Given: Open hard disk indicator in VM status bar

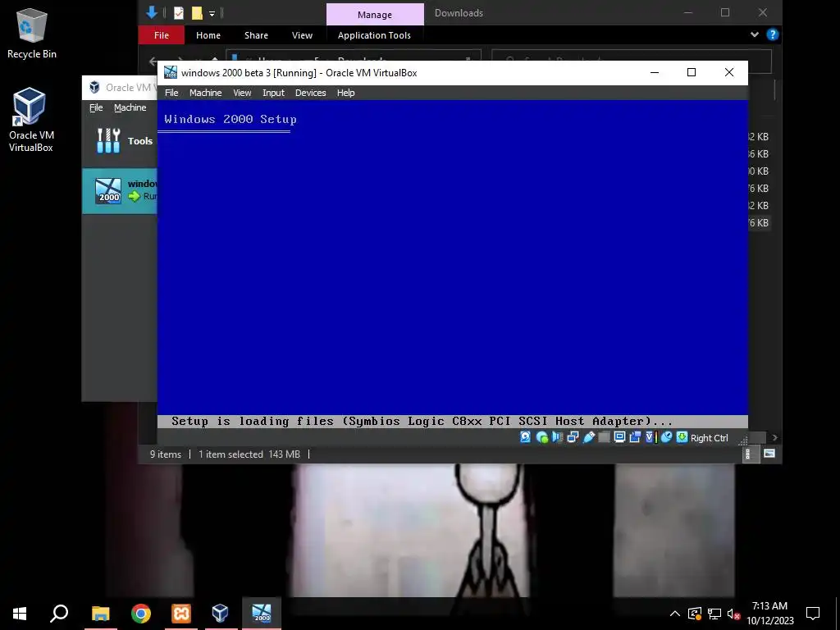Looking at the screenshot, I should pos(526,437).
